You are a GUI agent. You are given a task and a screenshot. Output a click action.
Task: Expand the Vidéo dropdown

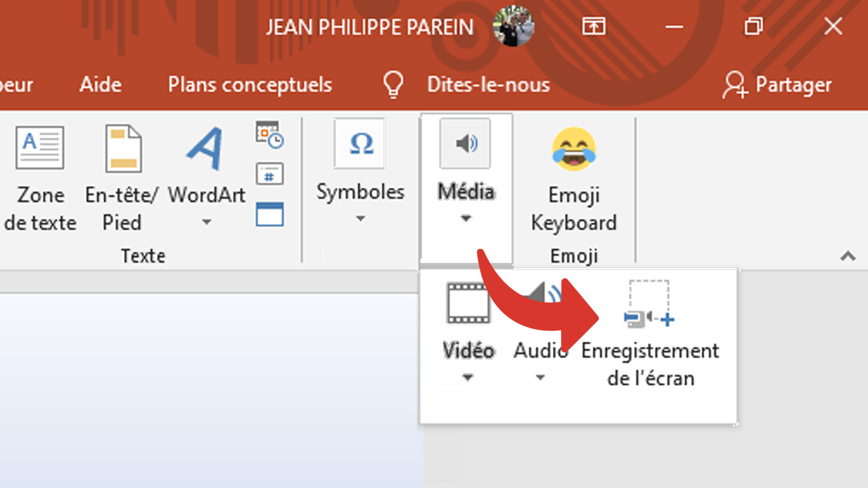pyautogui.click(x=468, y=377)
